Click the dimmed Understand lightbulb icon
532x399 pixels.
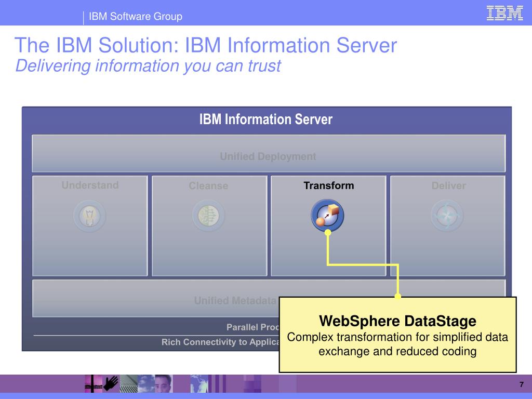[x=89, y=216]
